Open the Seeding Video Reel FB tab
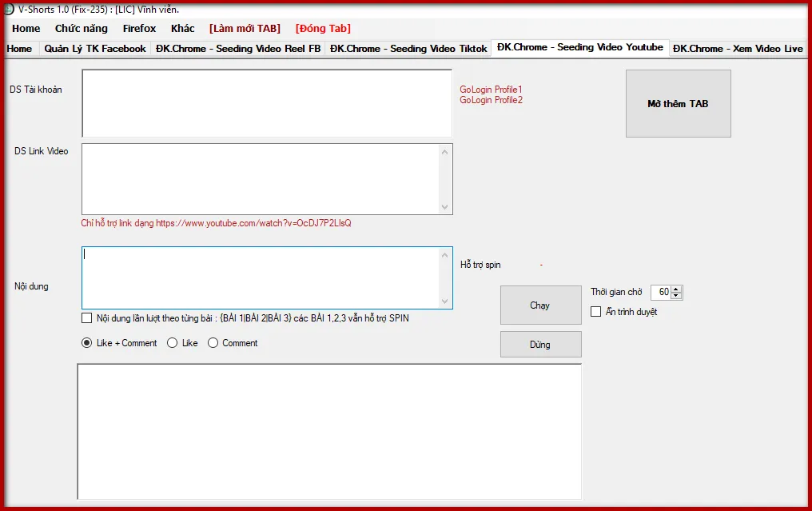 click(x=238, y=49)
